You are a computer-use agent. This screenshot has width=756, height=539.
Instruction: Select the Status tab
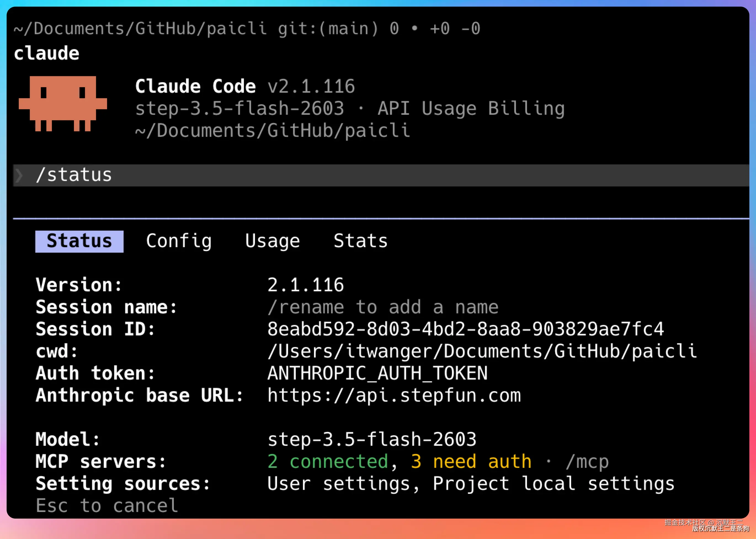pyautogui.click(x=79, y=241)
